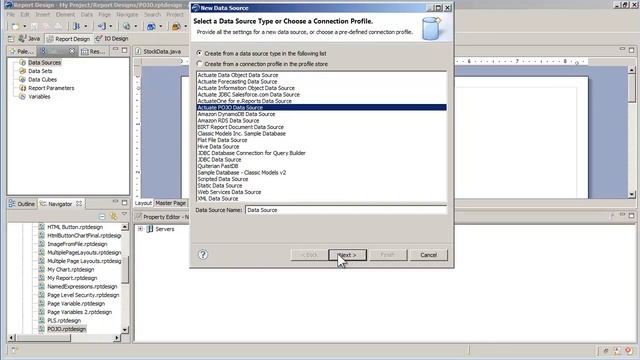Click the New toolbar icon
The height and width of the screenshot is (360, 640).
pyautogui.click(x=15, y=26)
